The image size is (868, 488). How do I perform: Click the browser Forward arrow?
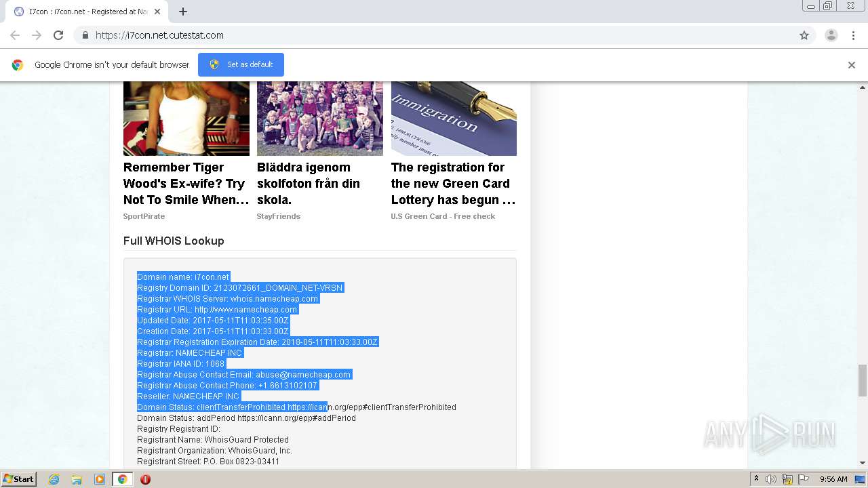click(x=37, y=35)
